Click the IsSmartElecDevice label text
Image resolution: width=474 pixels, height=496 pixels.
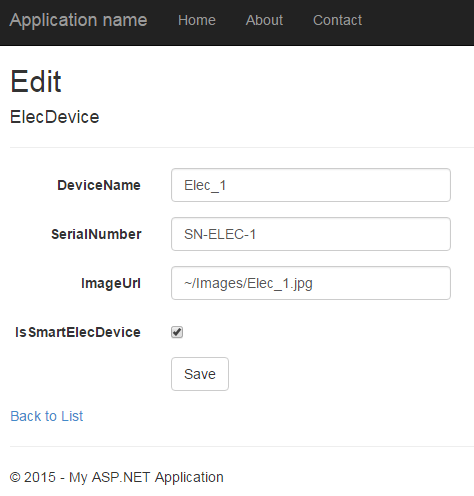click(78, 332)
